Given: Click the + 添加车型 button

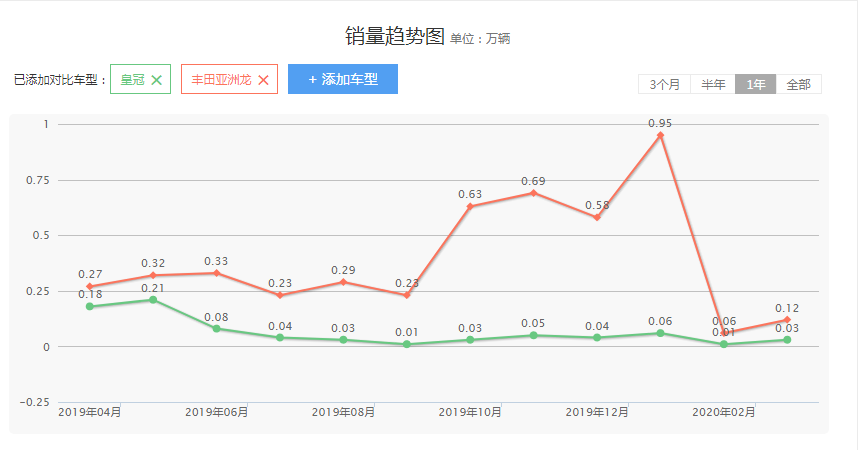Looking at the screenshot, I should 343,79.
